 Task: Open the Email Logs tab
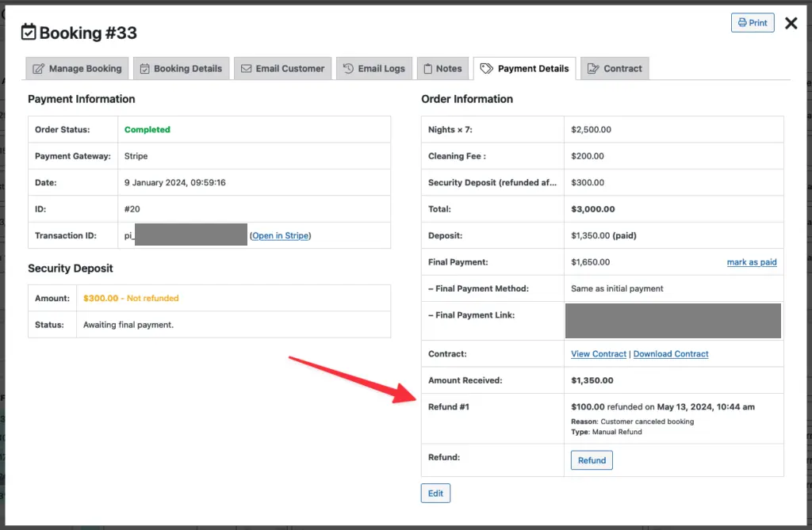tap(381, 69)
